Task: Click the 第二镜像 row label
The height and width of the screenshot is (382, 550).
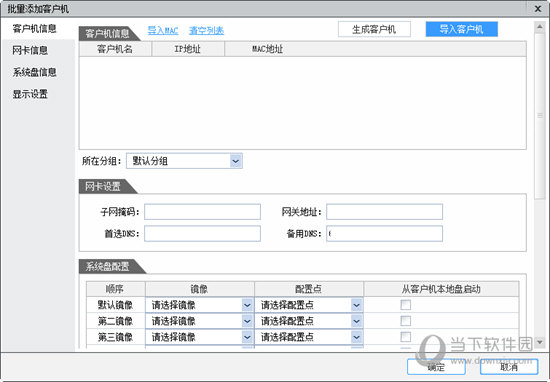Action: point(115,321)
